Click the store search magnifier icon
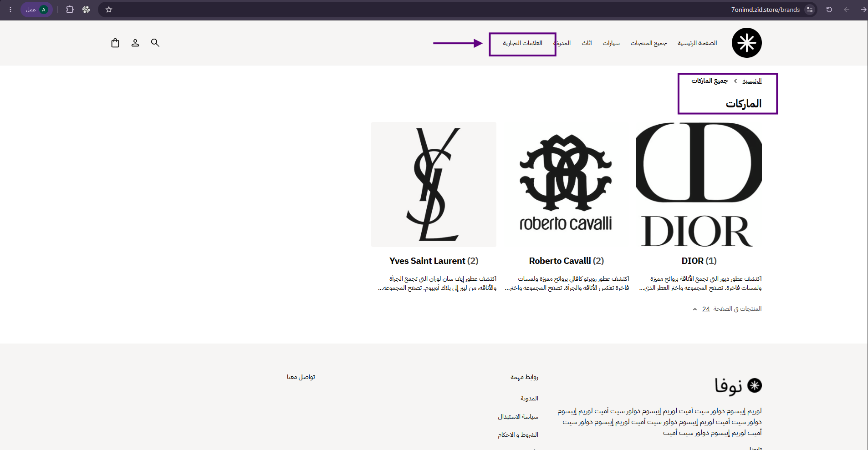 [155, 43]
